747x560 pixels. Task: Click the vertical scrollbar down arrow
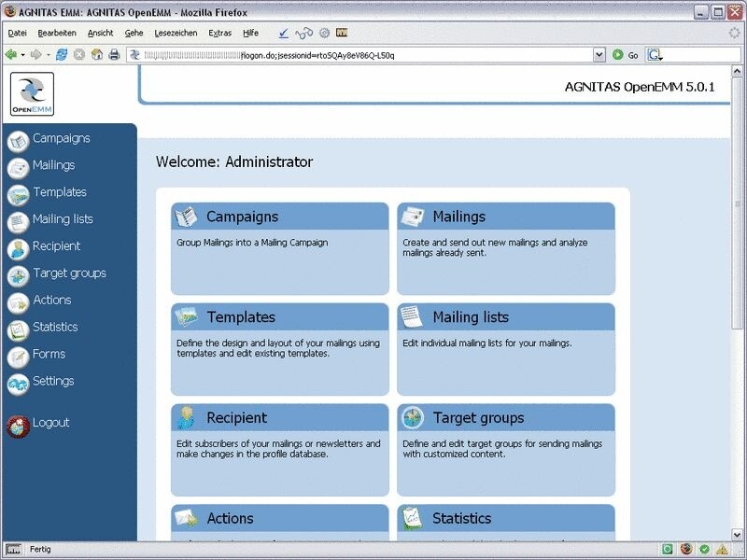(x=738, y=534)
